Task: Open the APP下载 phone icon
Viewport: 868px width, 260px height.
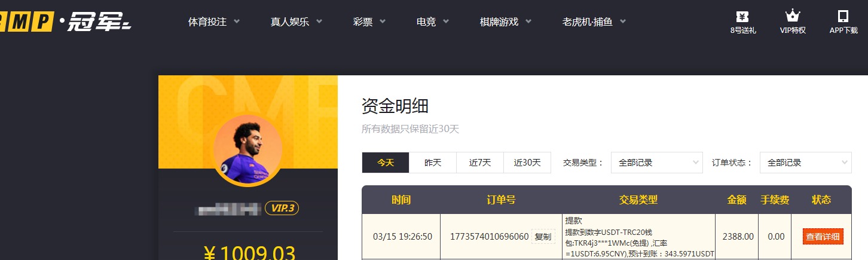Action: click(843, 22)
